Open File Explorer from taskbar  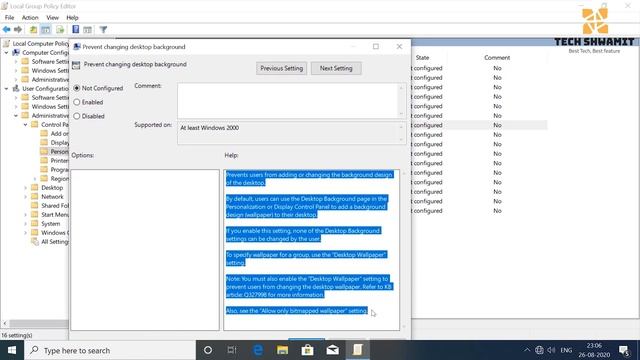tap(282, 350)
